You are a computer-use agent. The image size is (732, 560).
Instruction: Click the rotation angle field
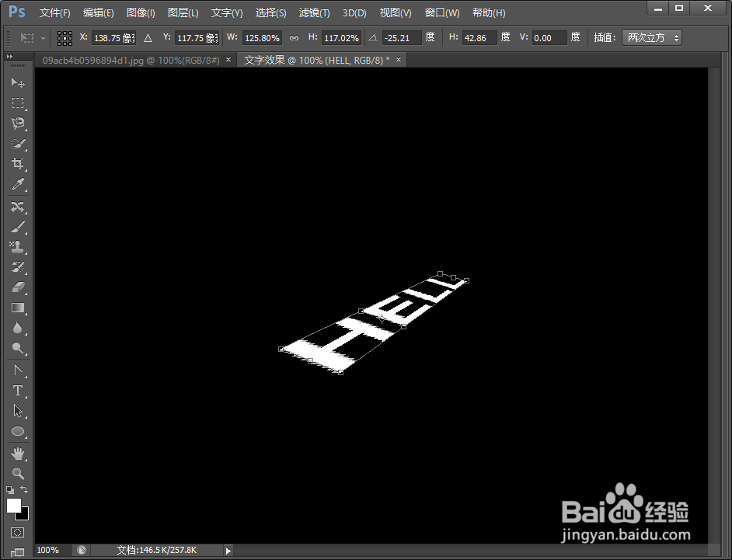402,38
